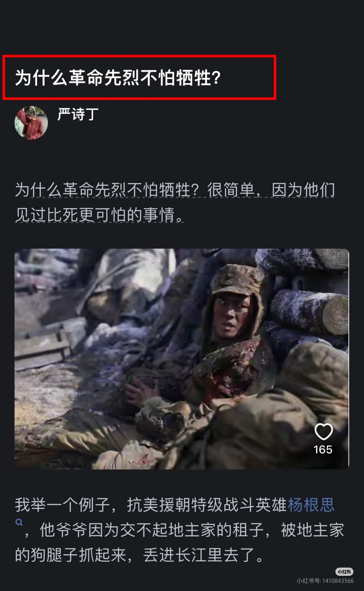Click the underlined line 很简单，因为他们
Image resolution: width=364 pixels, height=591 pixels.
[x=271, y=190]
